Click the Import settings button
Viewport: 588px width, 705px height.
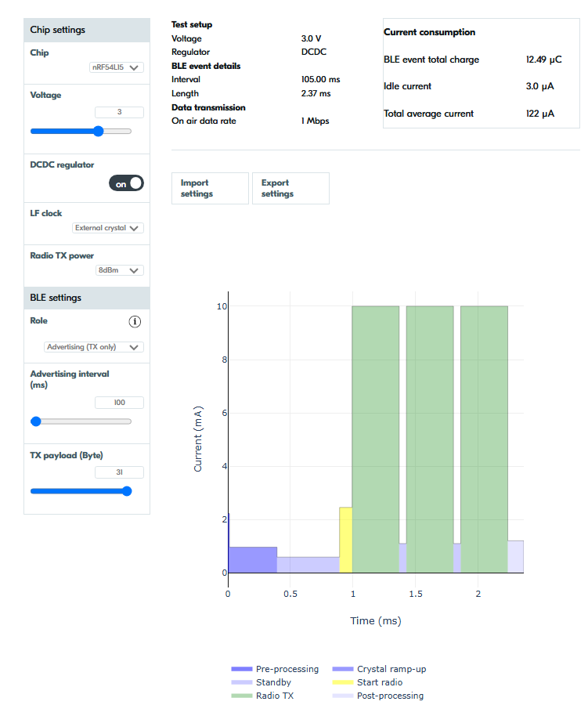coord(210,188)
